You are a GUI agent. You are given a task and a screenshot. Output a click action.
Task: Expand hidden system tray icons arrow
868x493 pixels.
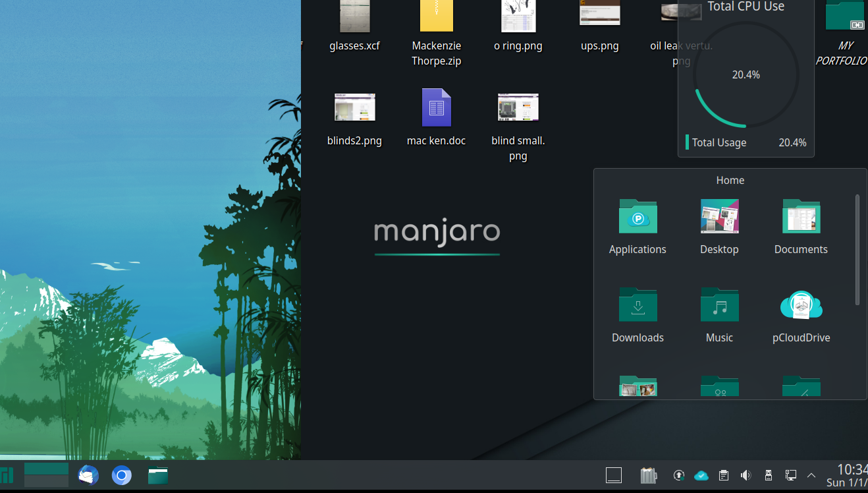811,475
